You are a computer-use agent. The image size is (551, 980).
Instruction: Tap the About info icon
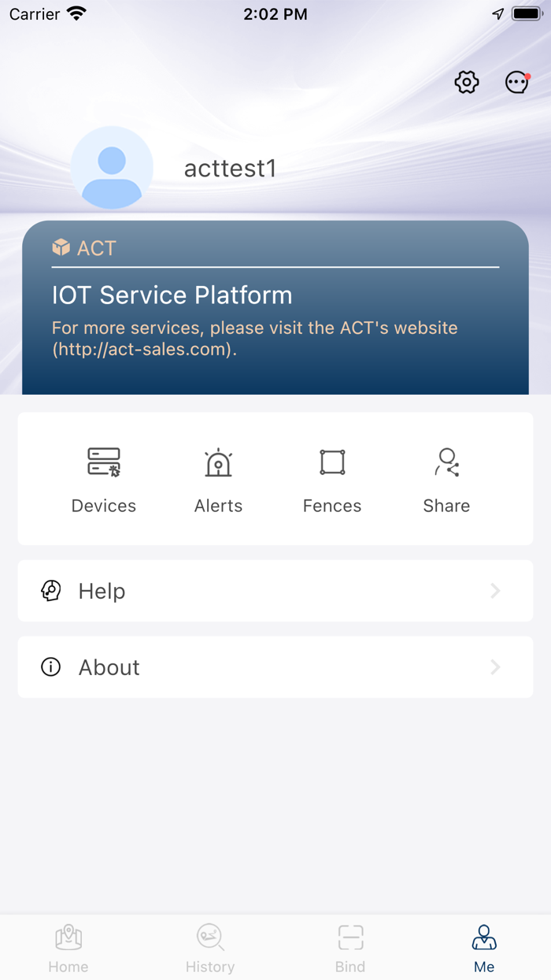(50, 667)
